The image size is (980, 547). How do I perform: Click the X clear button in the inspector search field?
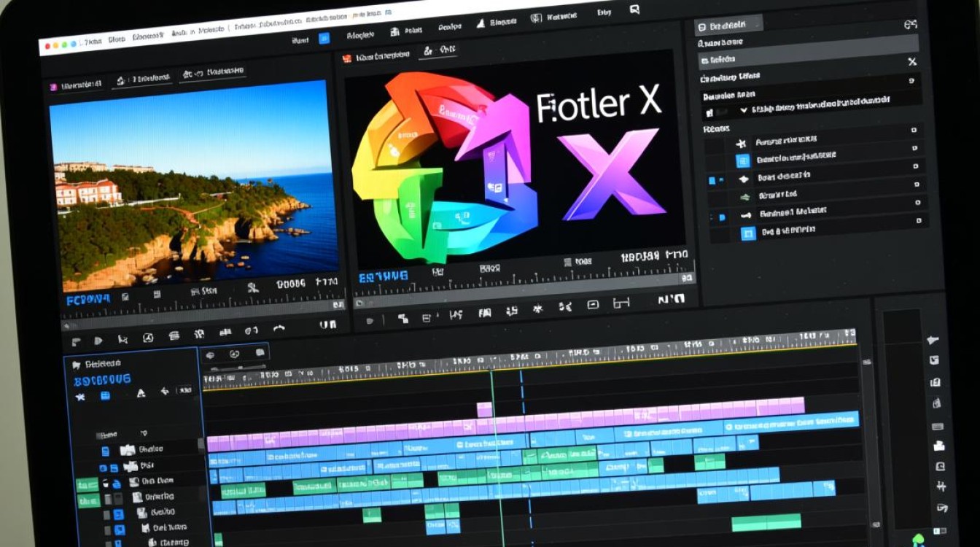912,63
